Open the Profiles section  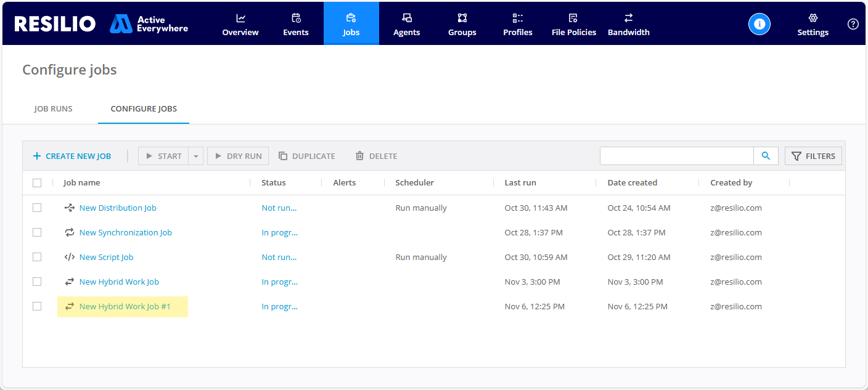click(517, 24)
